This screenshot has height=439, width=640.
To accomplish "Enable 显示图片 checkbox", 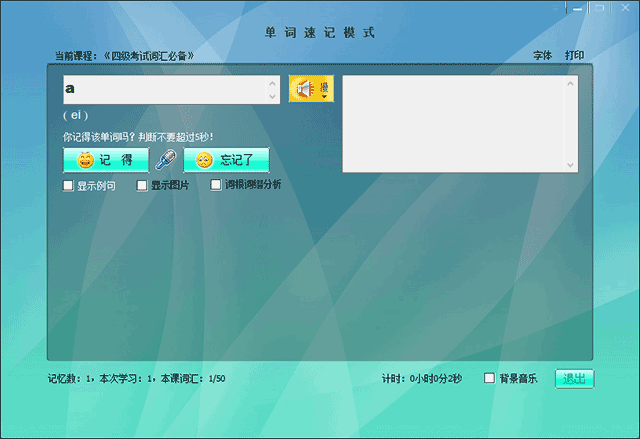I will tap(142, 186).
